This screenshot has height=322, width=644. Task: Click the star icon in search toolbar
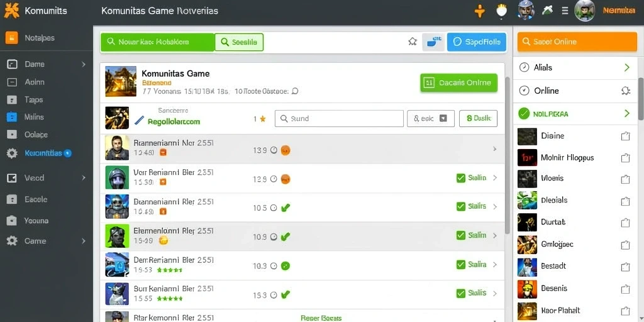(413, 42)
